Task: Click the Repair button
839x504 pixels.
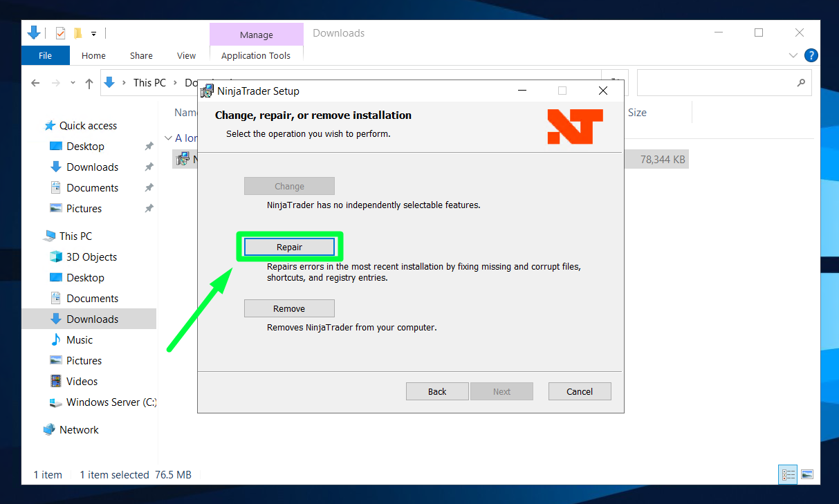Action: [x=289, y=247]
